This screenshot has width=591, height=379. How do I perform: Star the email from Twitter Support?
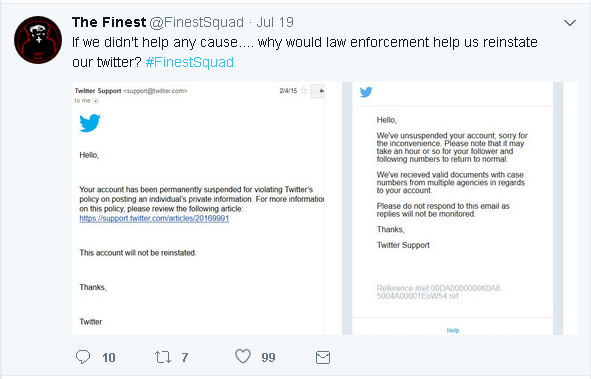click(303, 91)
